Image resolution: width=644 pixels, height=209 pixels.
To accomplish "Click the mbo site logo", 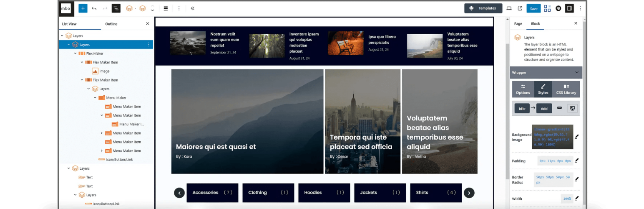I will pos(65,8).
